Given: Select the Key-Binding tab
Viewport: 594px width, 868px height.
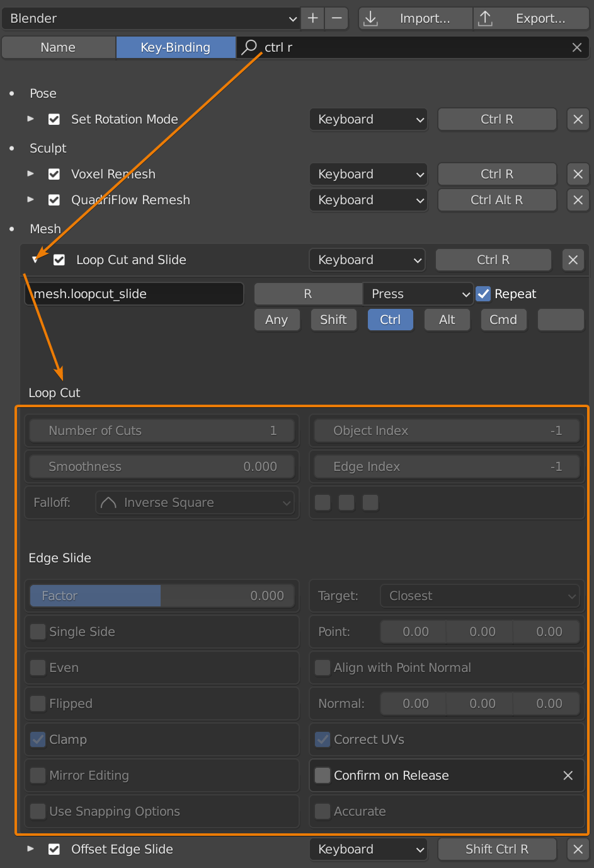Looking at the screenshot, I should (176, 47).
